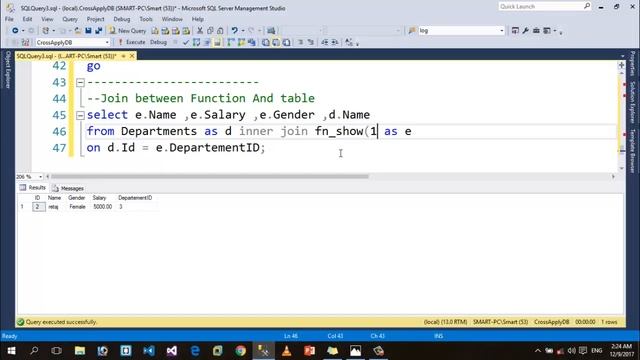
Task: Open the Tools menu
Action: (146, 19)
